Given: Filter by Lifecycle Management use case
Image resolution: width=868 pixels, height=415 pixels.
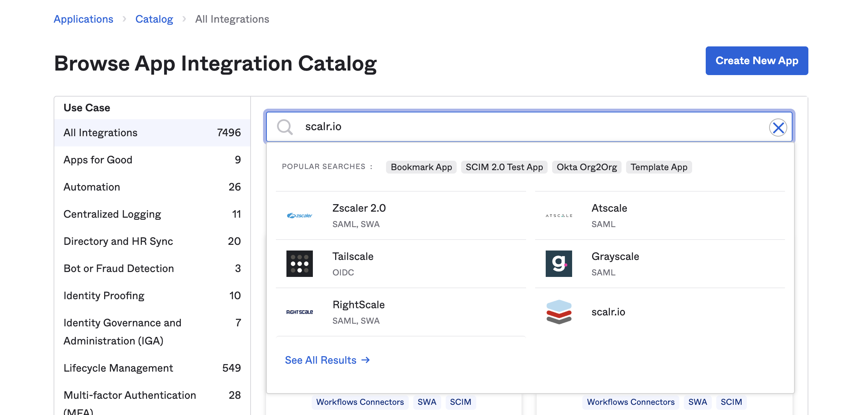Looking at the screenshot, I should pyautogui.click(x=118, y=368).
